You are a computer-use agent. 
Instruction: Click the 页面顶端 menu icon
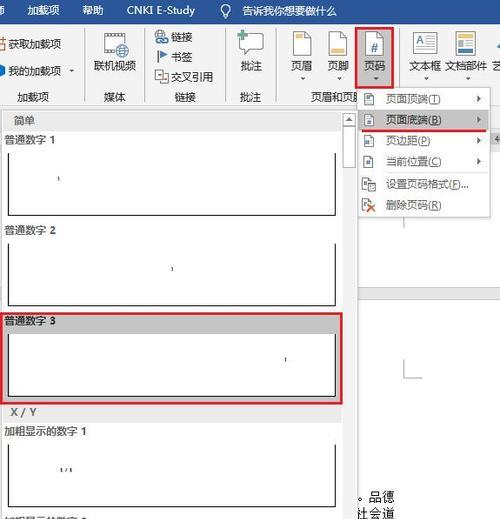369,99
